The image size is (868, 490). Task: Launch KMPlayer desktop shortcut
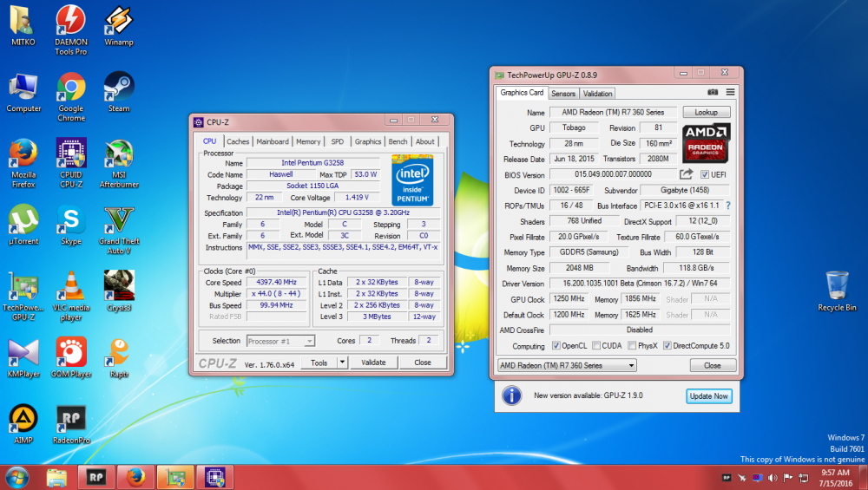[23, 358]
